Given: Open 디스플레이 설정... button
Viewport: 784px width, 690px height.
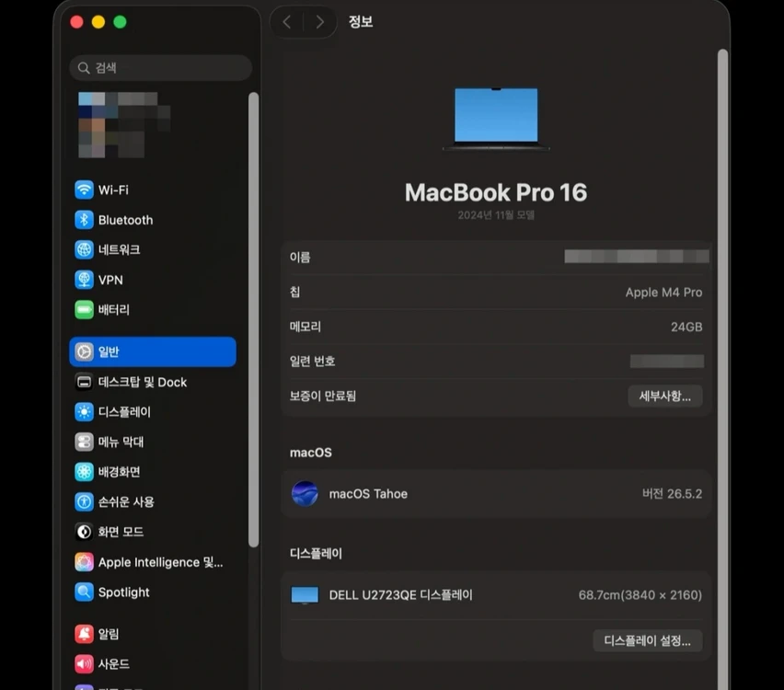Looking at the screenshot, I should [x=648, y=640].
